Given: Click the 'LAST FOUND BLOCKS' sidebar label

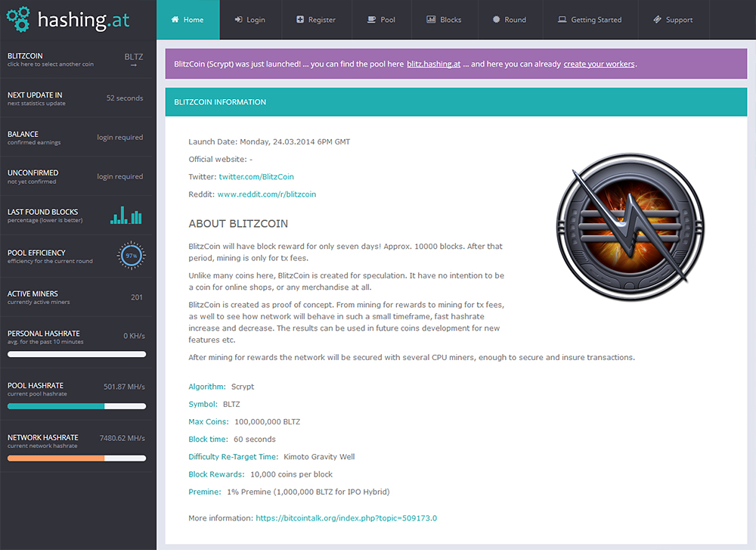Looking at the screenshot, I should 42,212.
